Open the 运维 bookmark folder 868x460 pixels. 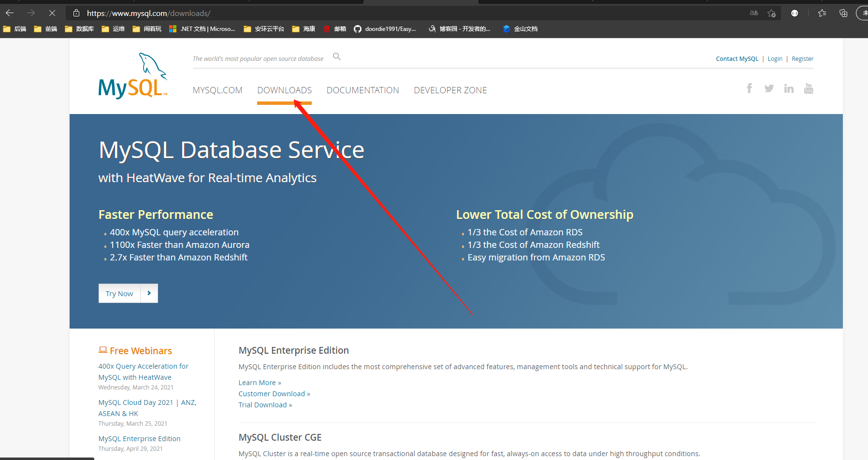point(113,29)
